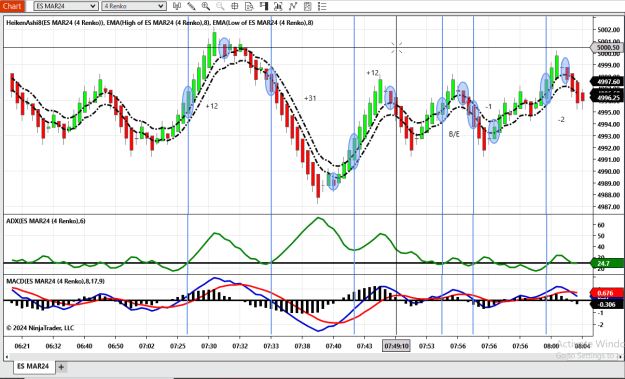This screenshot has height=379, width=625.
Task: Expand the 4 Renko interval dropdown
Action: 134,6
